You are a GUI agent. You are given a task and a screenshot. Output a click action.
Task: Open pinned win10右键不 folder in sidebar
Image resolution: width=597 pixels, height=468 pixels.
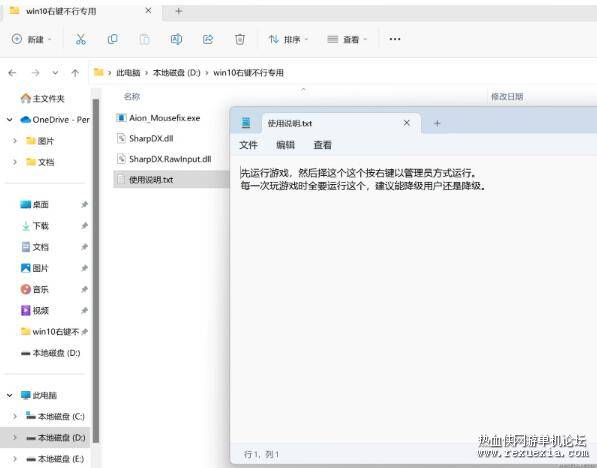coord(50,332)
